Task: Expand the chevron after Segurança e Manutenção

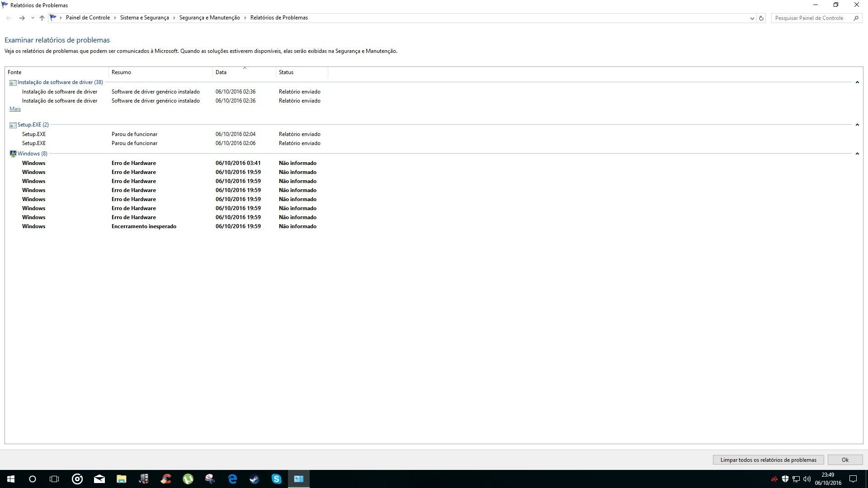Action: [x=245, y=18]
